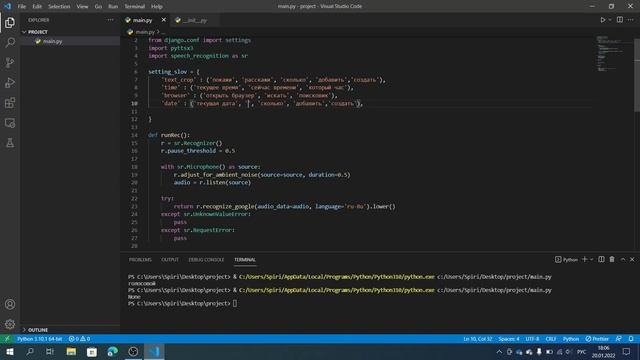Switch to the OUTPUT panel tab
This screenshot has height=360, width=640.
[x=170, y=260]
